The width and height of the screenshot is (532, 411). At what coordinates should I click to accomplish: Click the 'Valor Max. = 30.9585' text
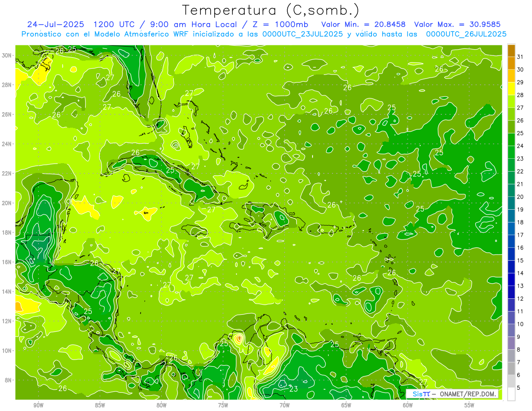click(457, 24)
